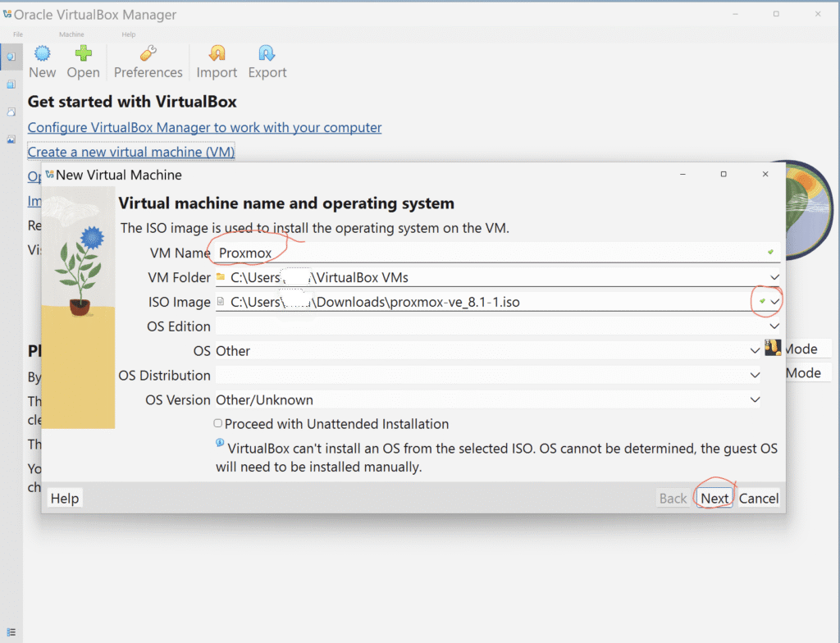Open the ISO Image dropdown arrow
The height and width of the screenshot is (643, 840).
774,302
